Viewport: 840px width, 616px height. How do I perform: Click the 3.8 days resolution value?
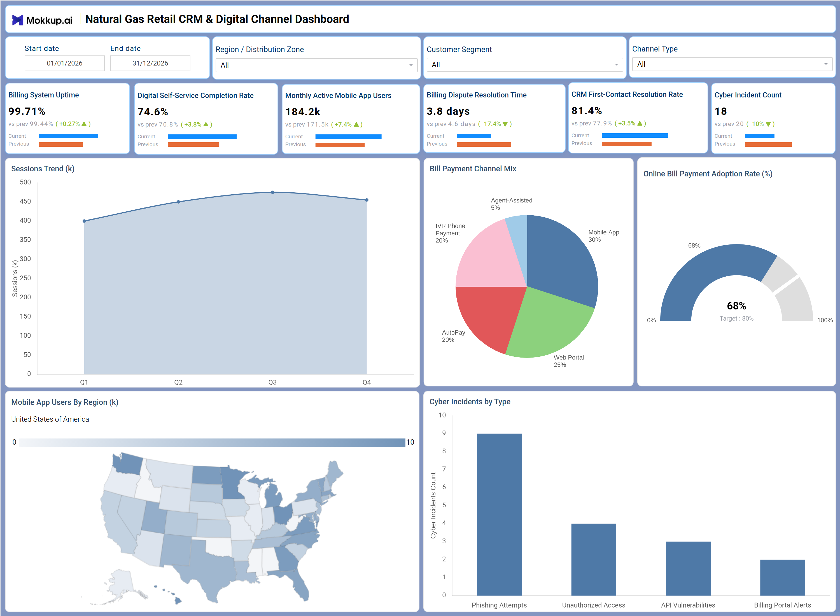tap(448, 111)
